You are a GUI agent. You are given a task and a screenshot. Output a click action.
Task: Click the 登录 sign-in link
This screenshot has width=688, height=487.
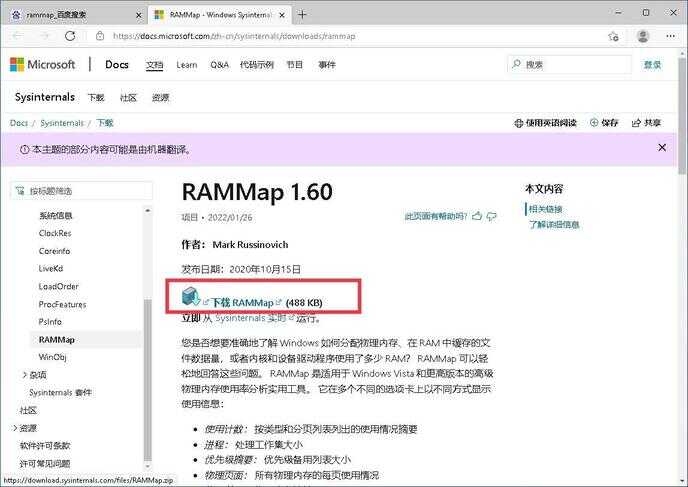coord(652,65)
